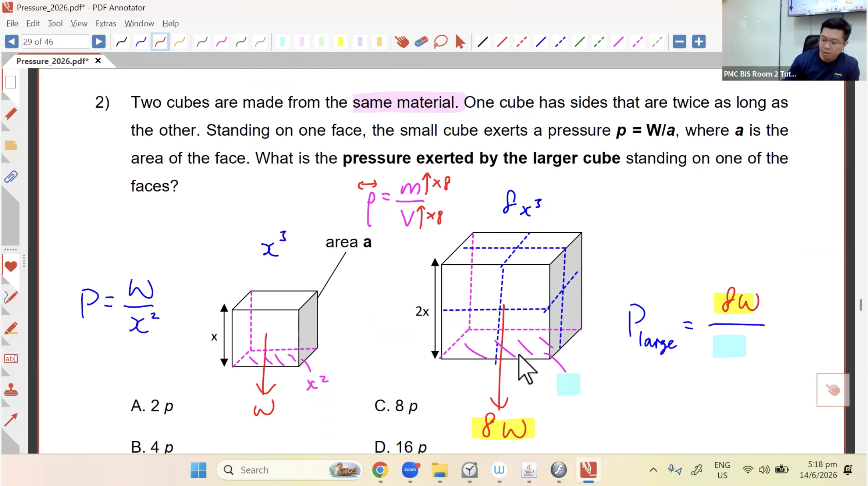Select the sidebar text box tool
868x486 pixels.
point(11,358)
